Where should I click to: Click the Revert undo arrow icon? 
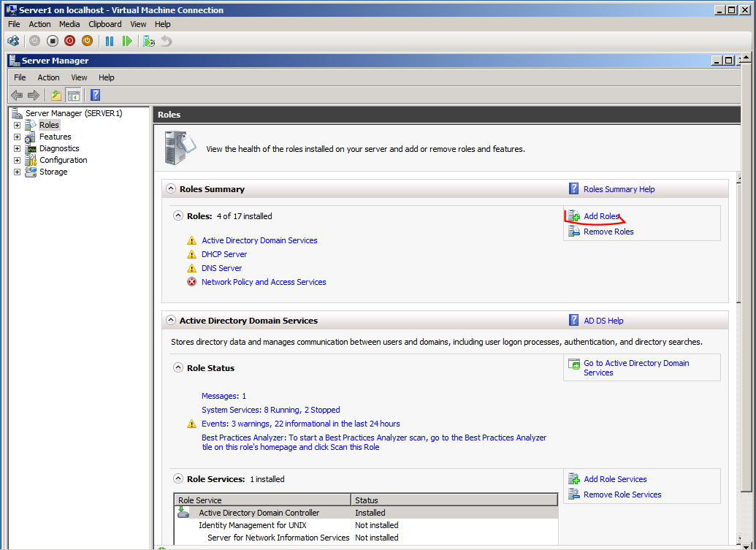(167, 41)
